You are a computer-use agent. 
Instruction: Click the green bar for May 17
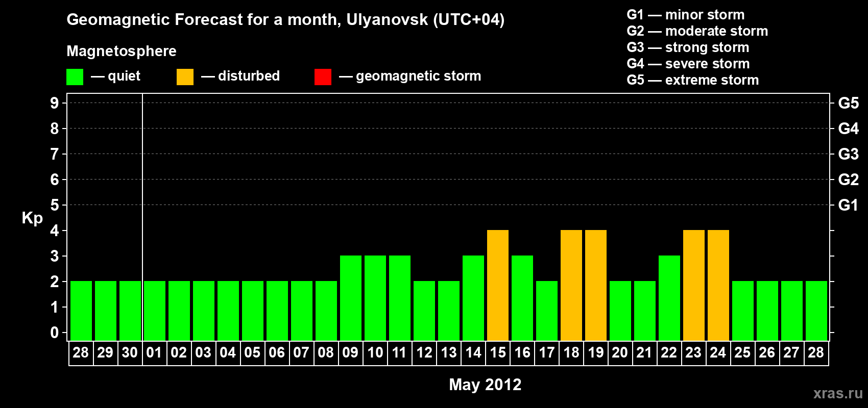click(x=547, y=311)
